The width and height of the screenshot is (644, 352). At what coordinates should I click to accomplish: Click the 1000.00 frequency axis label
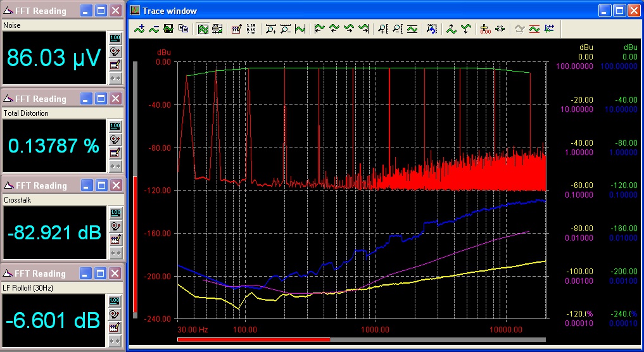[x=376, y=329]
